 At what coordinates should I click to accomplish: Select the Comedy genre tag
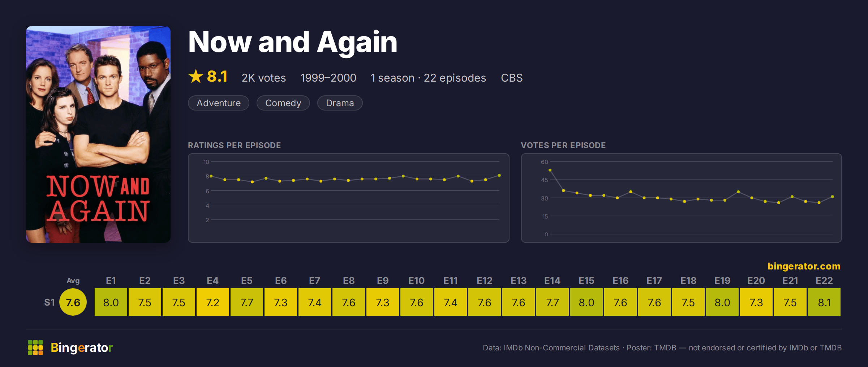click(x=283, y=103)
